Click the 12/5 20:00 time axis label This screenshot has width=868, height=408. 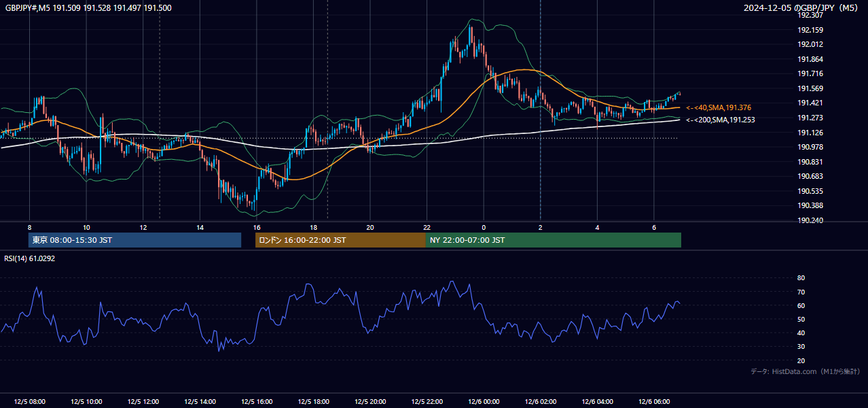point(370,402)
